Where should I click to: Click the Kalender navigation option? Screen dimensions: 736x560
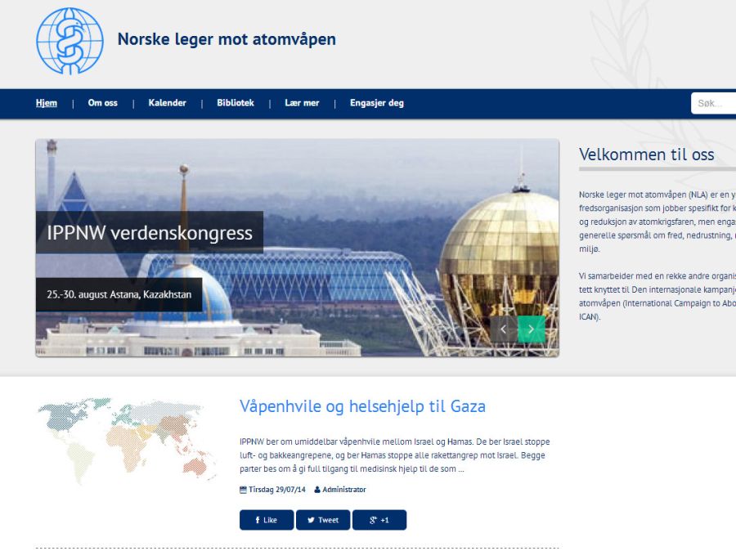(168, 103)
